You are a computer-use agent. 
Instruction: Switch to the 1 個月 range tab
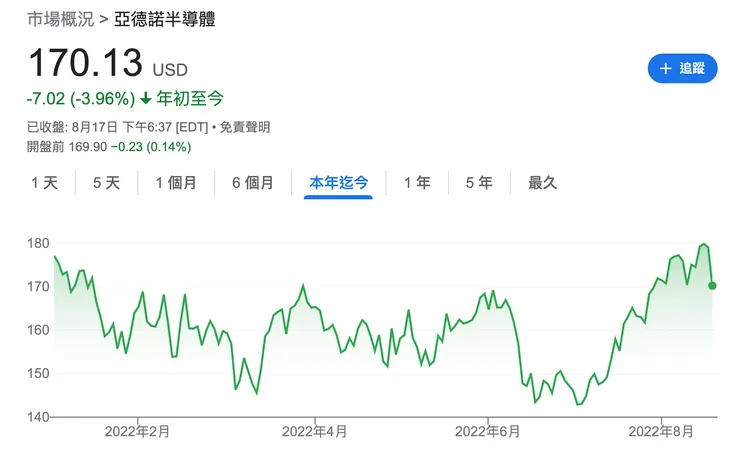(176, 183)
